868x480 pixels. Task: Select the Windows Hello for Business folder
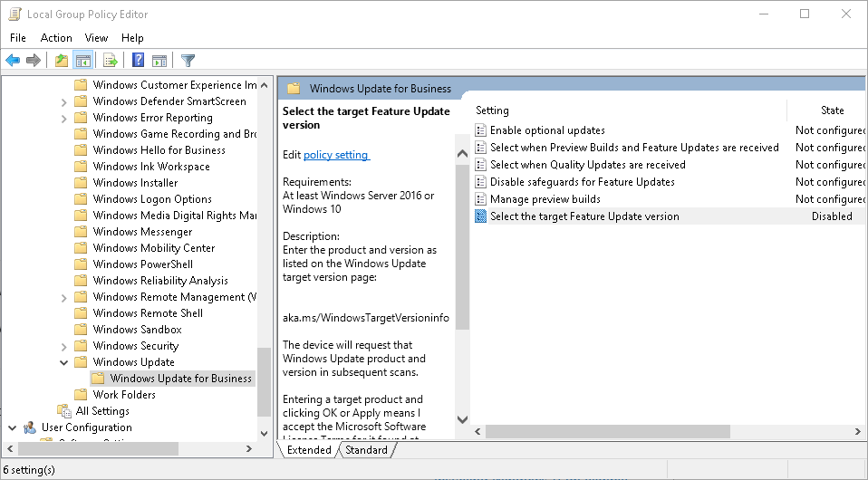[x=159, y=150]
